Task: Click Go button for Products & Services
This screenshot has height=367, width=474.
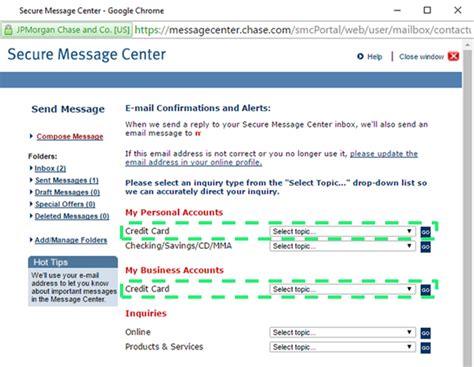Action: pos(425,348)
